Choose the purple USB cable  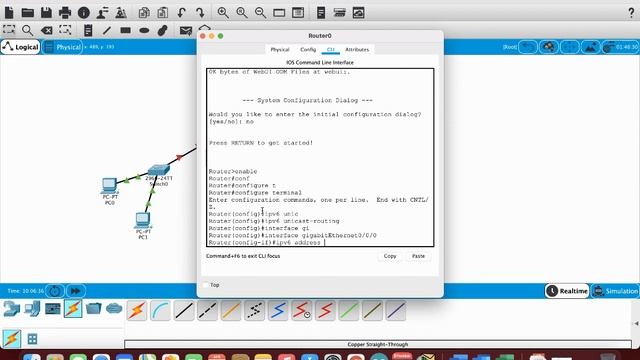click(x=396, y=311)
